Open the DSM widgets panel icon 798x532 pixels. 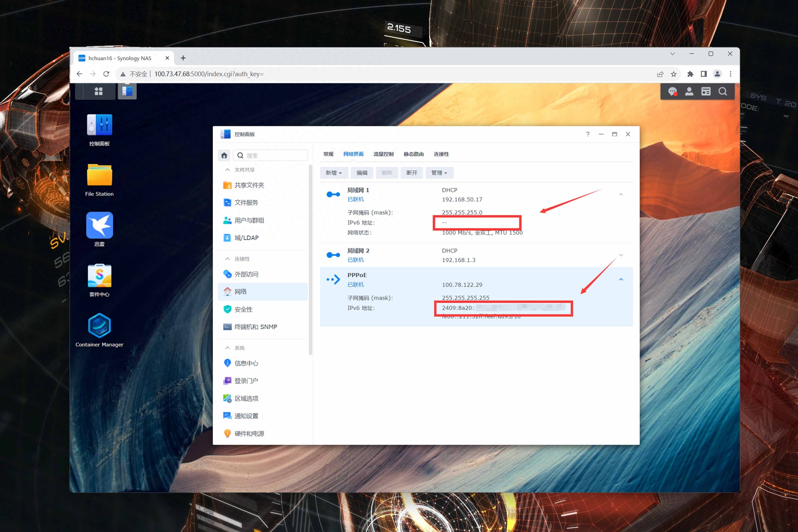(x=706, y=92)
